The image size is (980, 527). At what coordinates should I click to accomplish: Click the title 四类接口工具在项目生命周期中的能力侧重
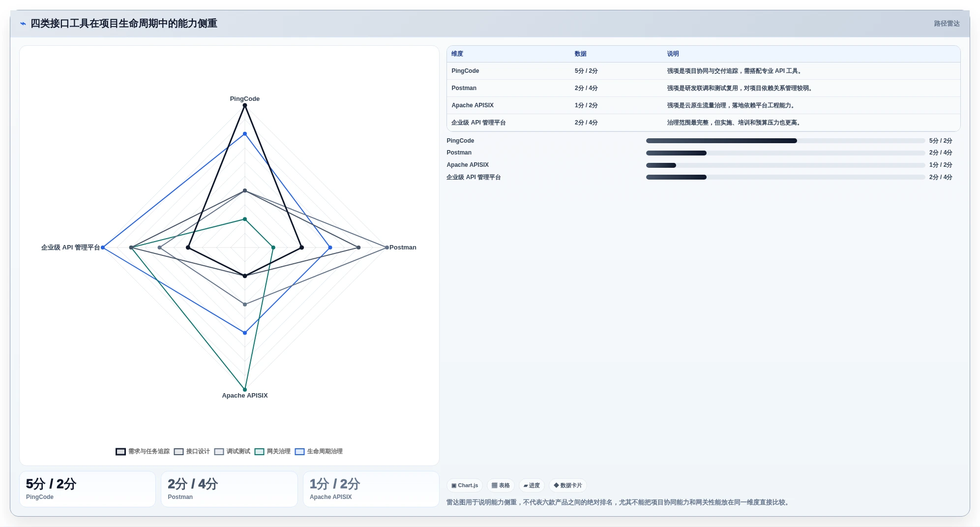(124, 24)
